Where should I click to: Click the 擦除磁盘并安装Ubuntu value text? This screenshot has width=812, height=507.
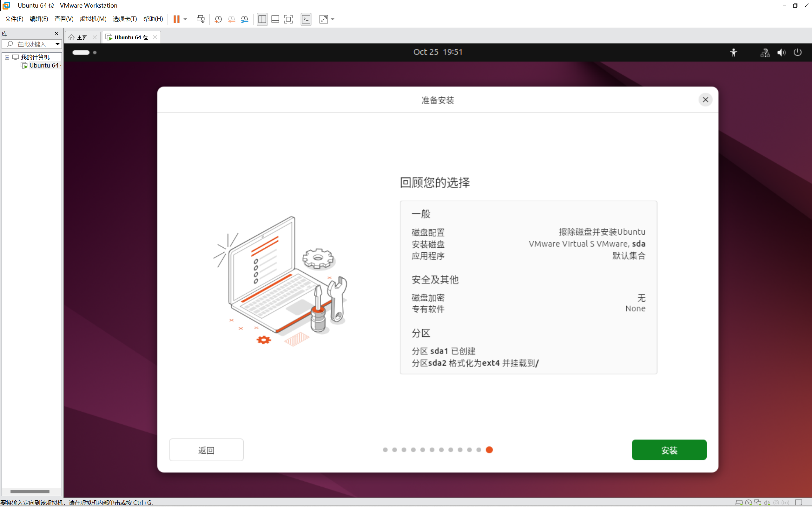point(602,232)
